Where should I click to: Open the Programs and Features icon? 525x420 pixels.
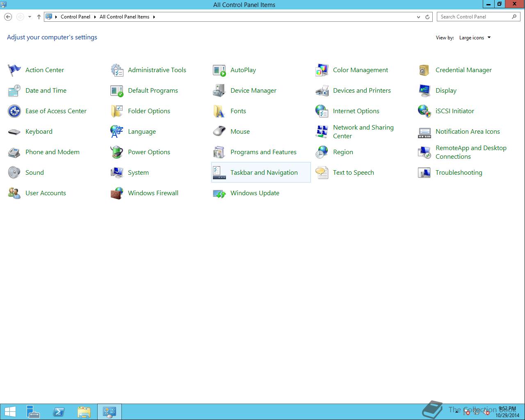(x=219, y=152)
